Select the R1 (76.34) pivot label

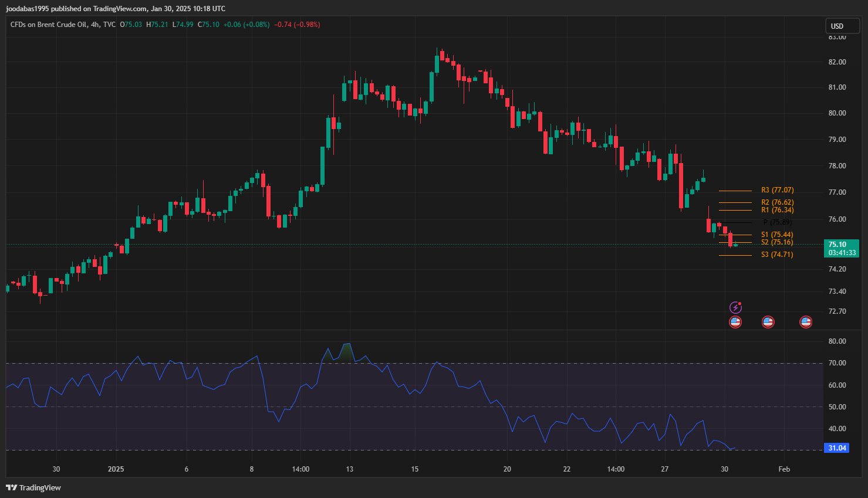coord(777,210)
